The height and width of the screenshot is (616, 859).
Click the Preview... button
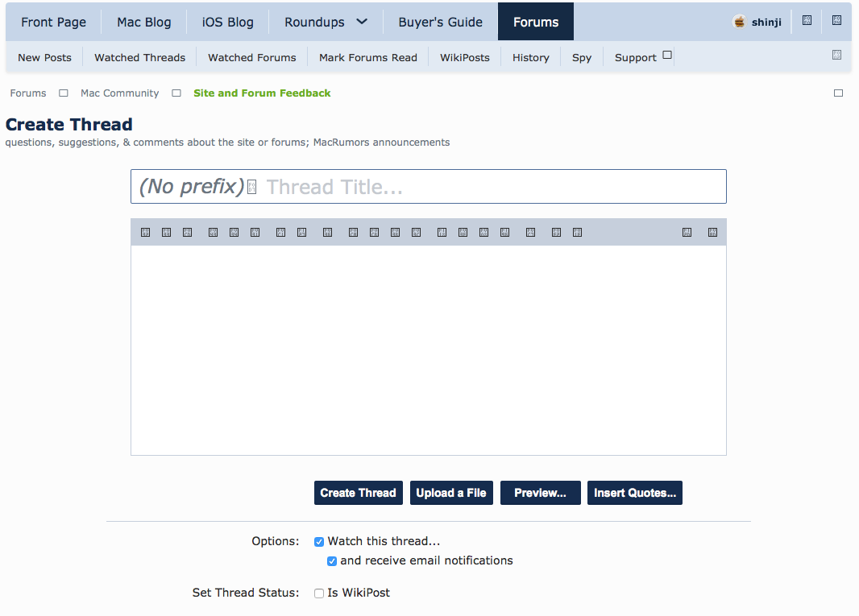pos(540,493)
